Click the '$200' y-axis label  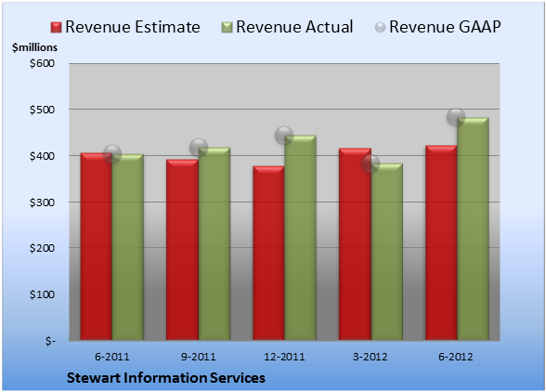pos(42,248)
